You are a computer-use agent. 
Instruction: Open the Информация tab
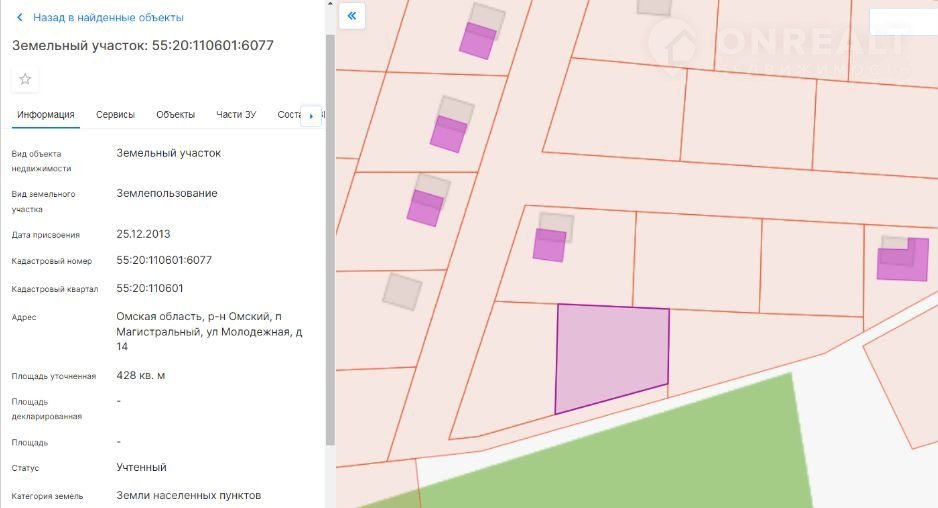click(x=46, y=115)
